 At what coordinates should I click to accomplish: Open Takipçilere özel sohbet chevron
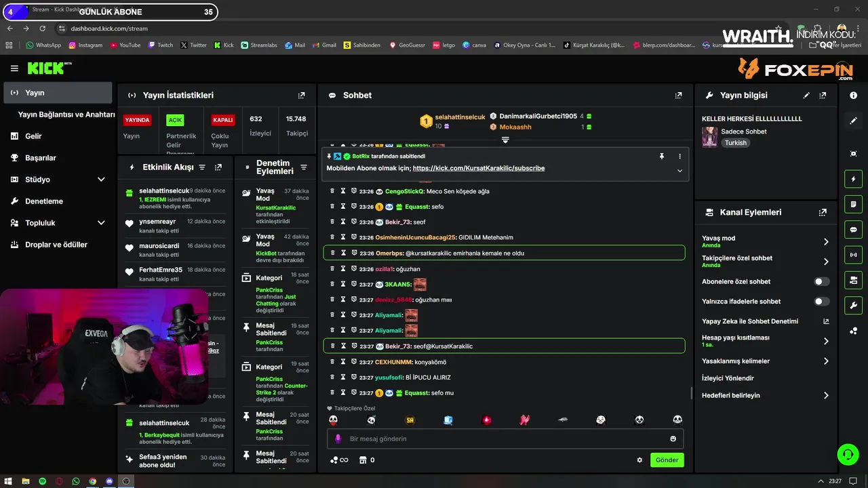826,262
